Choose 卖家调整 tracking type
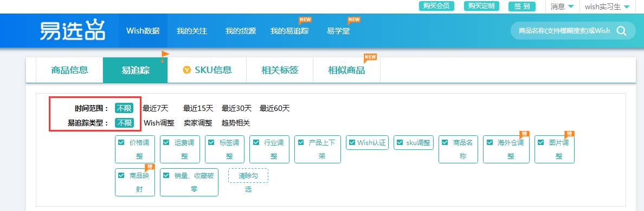 pyautogui.click(x=197, y=123)
